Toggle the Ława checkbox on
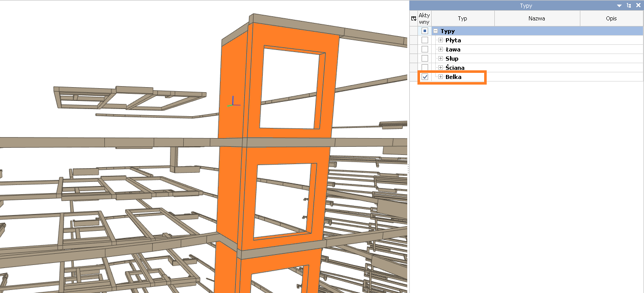The width and height of the screenshot is (644, 293). click(x=425, y=49)
